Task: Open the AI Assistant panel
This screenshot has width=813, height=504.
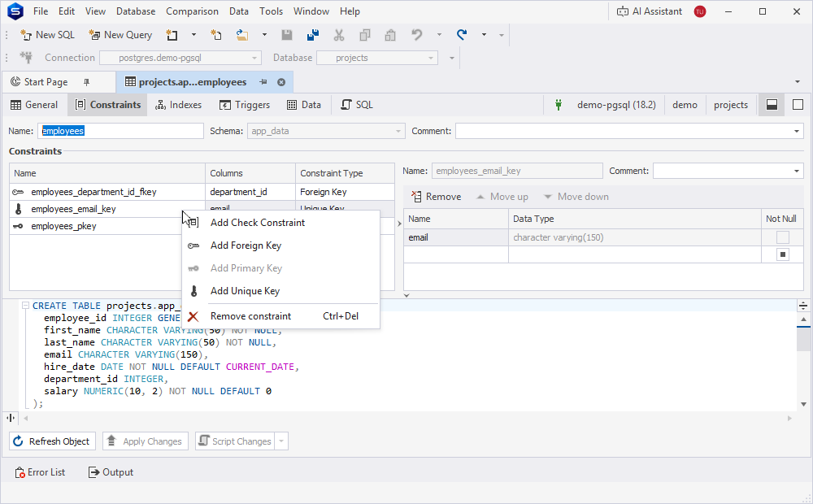Action: click(x=649, y=11)
